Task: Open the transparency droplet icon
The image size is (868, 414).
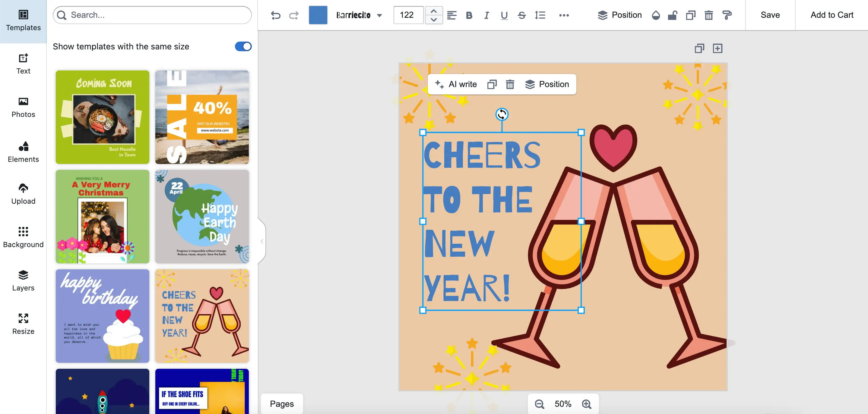Action: click(x=656, y=15)
